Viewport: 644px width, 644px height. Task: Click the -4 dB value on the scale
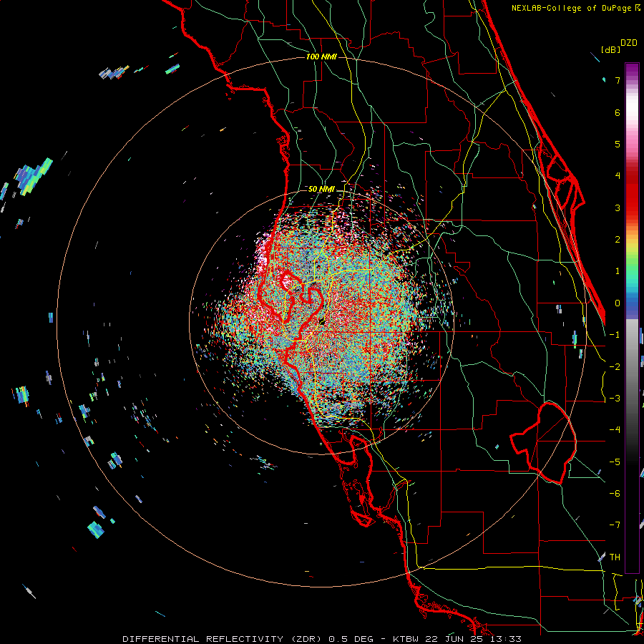pyautogui.click(x=615, y=429)
